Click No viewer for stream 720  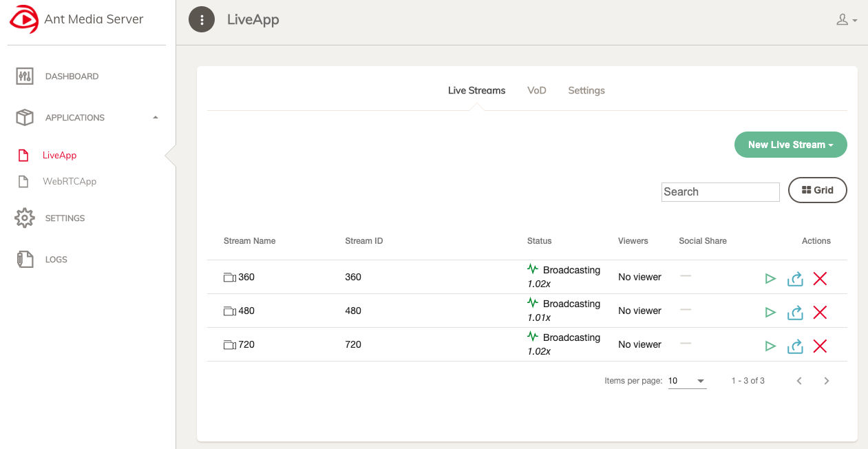[x=639, y=344]
